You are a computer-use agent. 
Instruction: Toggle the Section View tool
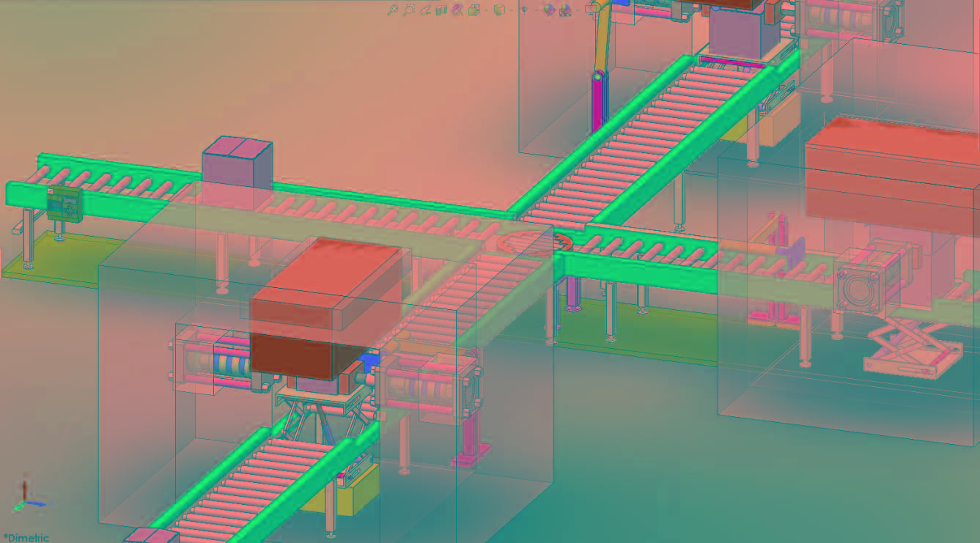pos(441,10)
